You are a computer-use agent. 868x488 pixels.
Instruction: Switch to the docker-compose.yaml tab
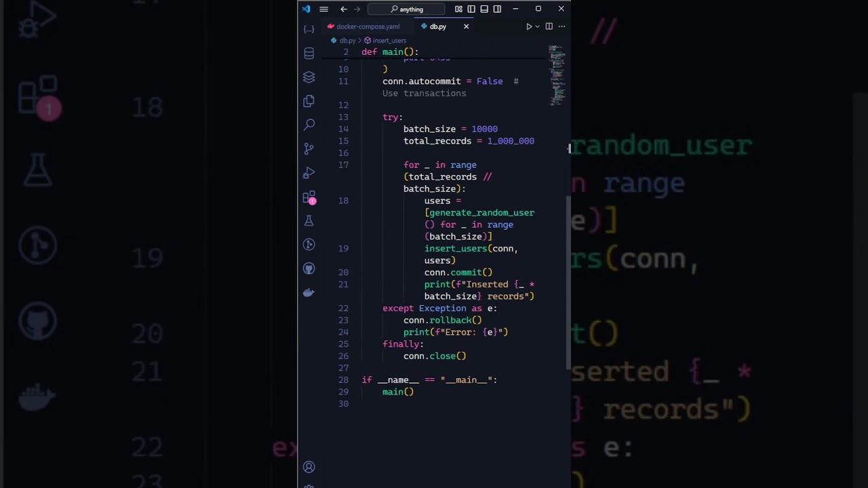pos(363,26)
